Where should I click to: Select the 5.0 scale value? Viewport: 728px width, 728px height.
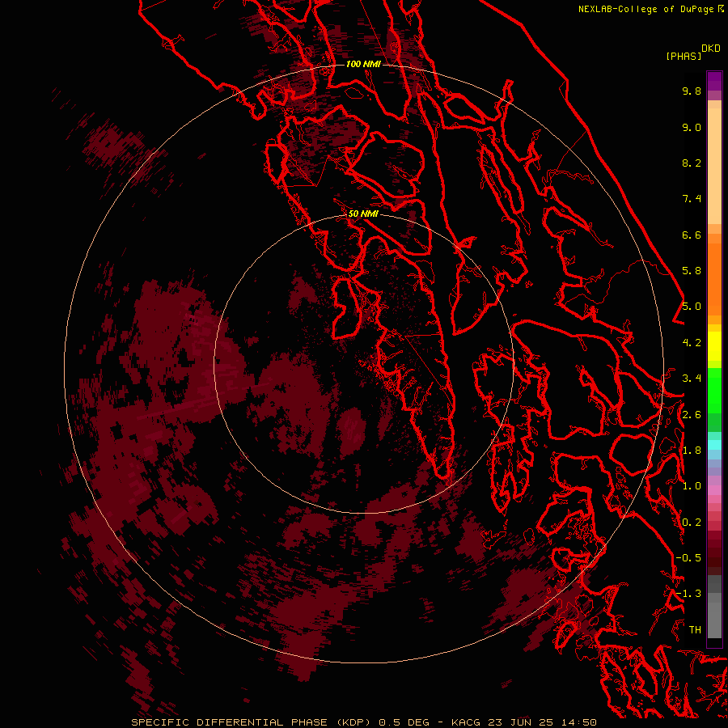(x=692, y=307)
